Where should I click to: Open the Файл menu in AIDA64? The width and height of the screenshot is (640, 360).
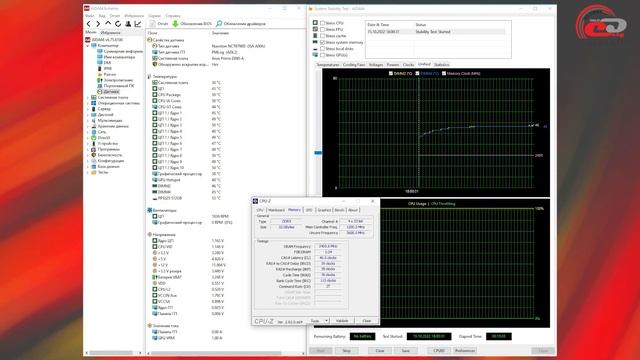tap(89, 16)
